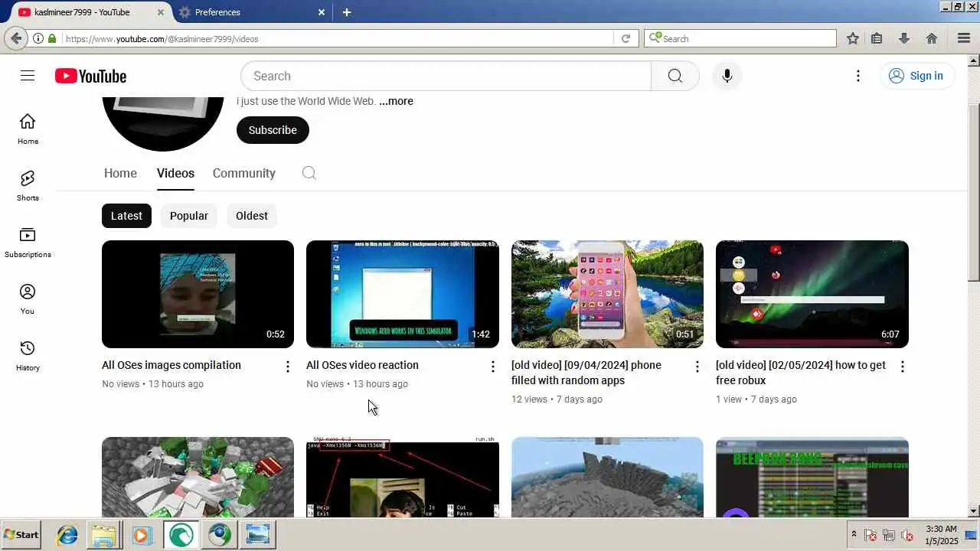Show bookmarks list icon in toolbar

coord(877,38)
